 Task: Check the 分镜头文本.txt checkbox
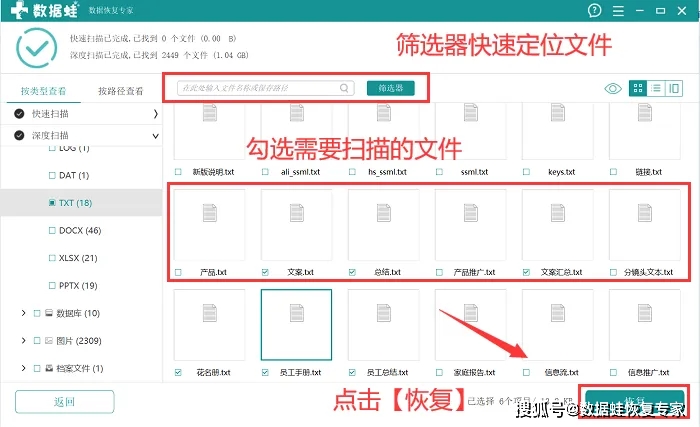point(613,272)
